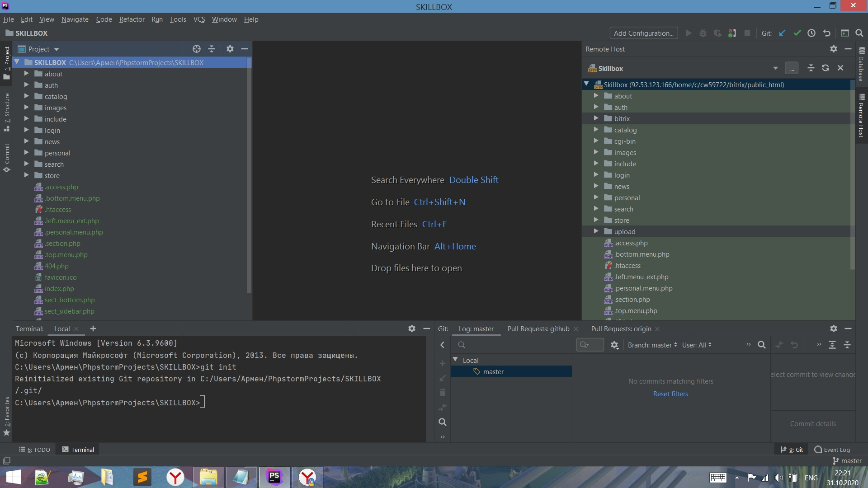Toggle the Branch master dropdown in Git log
Screen dimensions: 868x488
click(x=651, y=345)
